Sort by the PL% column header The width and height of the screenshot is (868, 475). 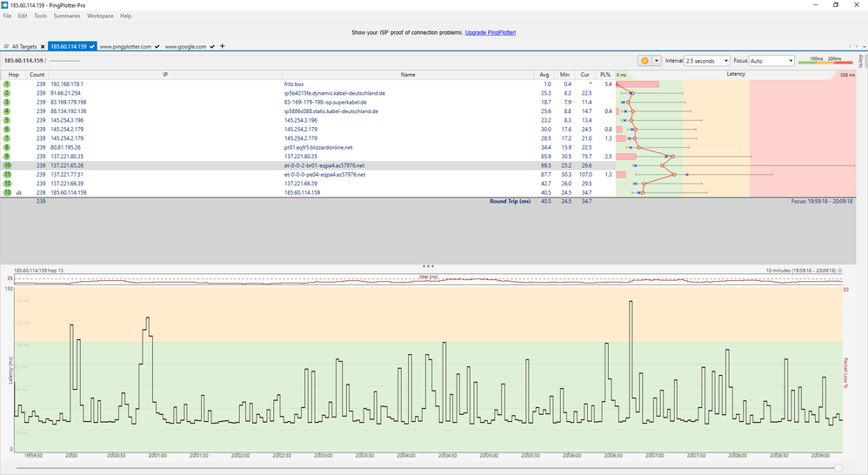point(605,75)
